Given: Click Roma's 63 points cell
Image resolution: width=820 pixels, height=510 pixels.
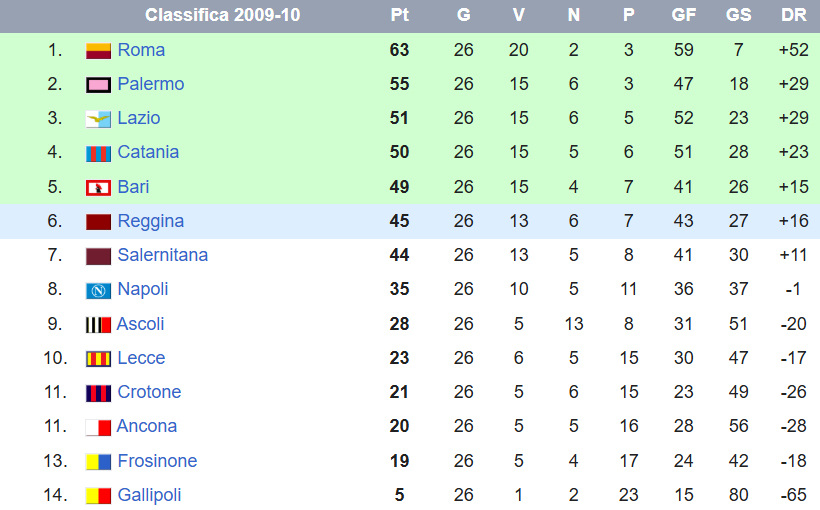Looking at the screenshot, I should [399, 50].
